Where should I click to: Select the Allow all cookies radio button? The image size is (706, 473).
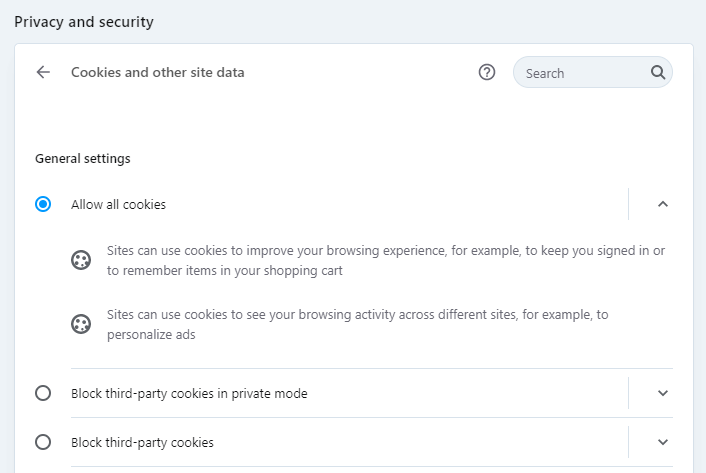point(43,204)
